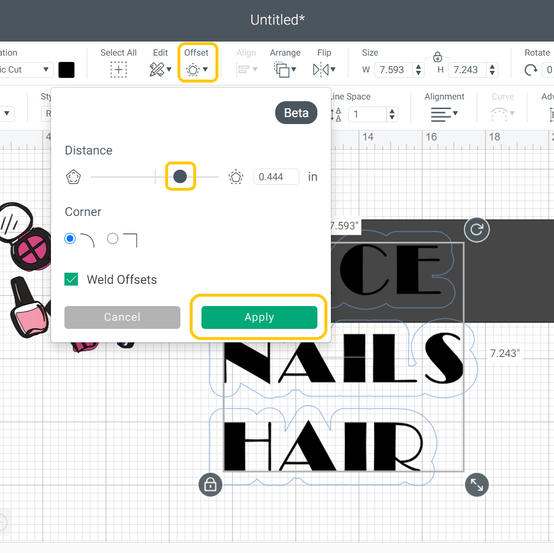Click the Rotate arrow icon
This screenshot has height=553, width=554.
[530, 70]
